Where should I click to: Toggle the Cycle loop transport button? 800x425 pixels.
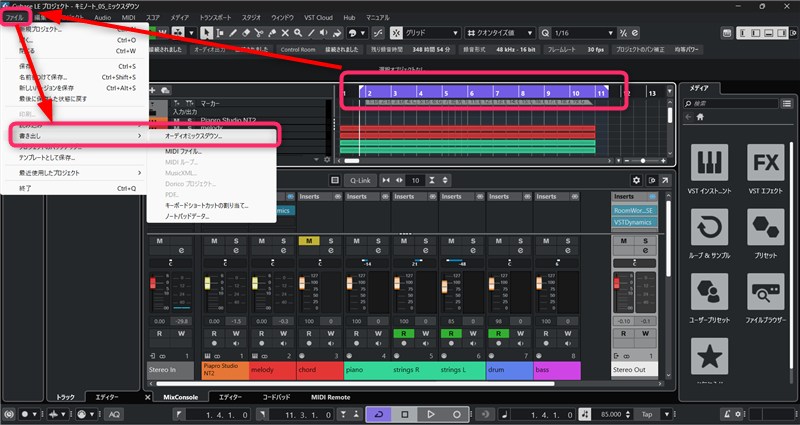(379, 414)
